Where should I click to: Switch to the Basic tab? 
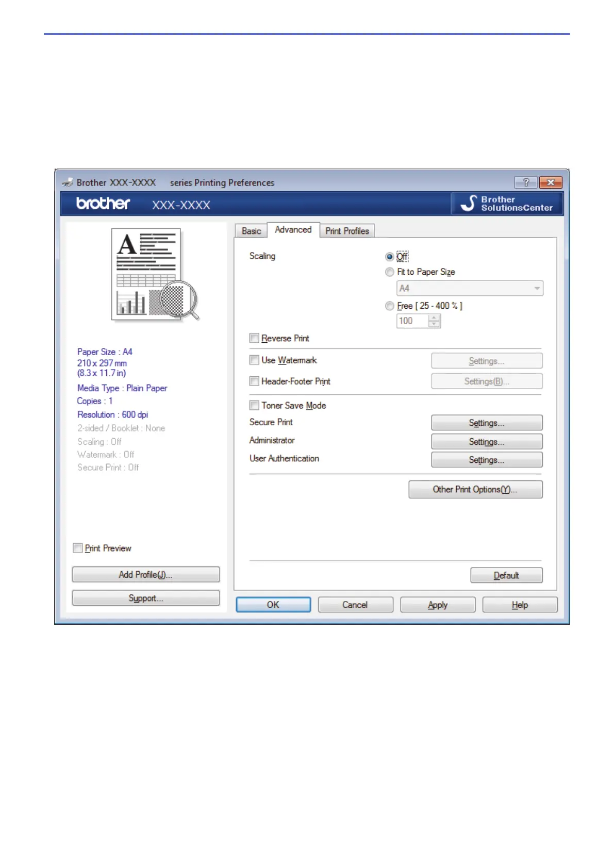coord(251,231)
